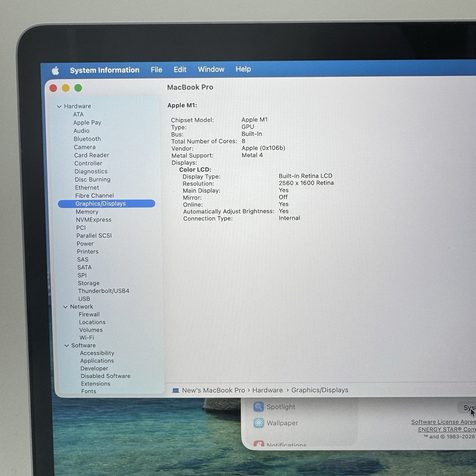Select Developer under Software
The width and height of the screenshot is (476, 476).
(94, 369)
